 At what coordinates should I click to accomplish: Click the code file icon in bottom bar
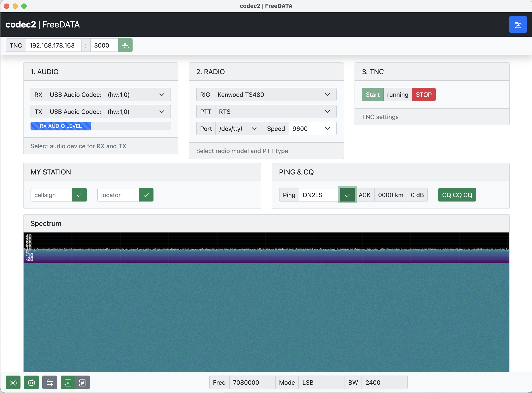coord(68,382)
